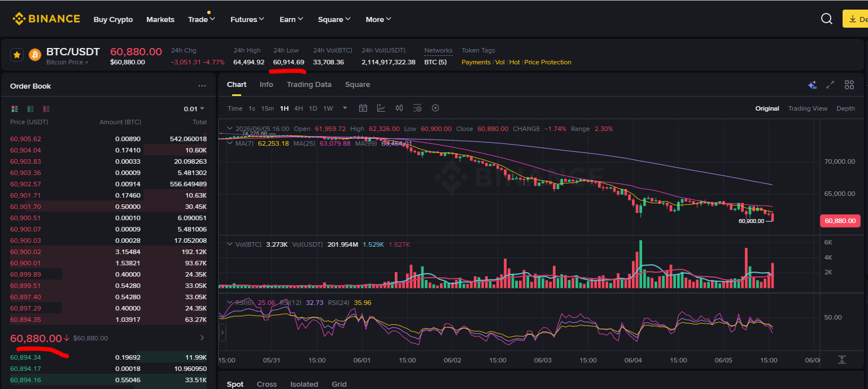Change the candlestick chart style icon
This screenshot has height=389, width=868.
[x=399, y=108]
